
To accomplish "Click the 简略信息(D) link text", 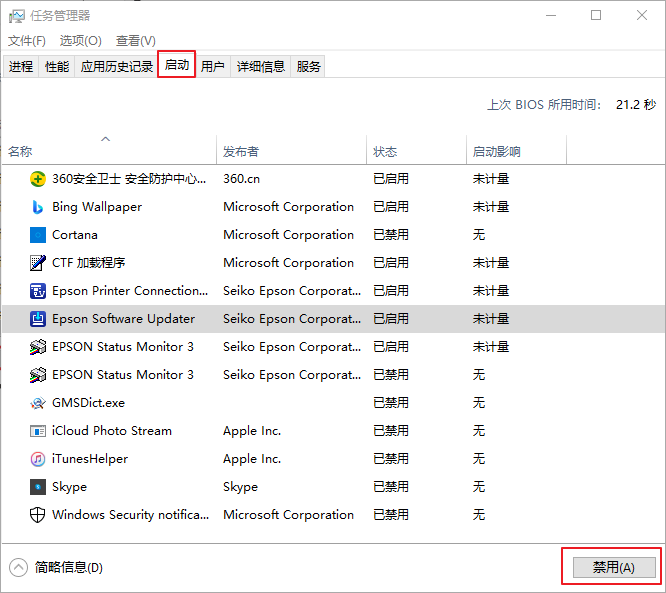I will point(69,568).
